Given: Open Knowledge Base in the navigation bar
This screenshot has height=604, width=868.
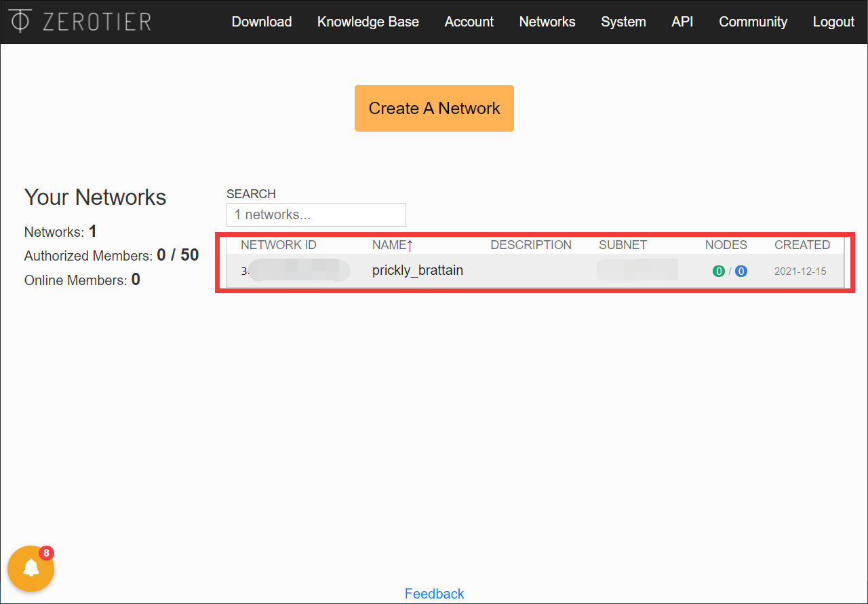Looking at the screenshot, I should point(368,22).
